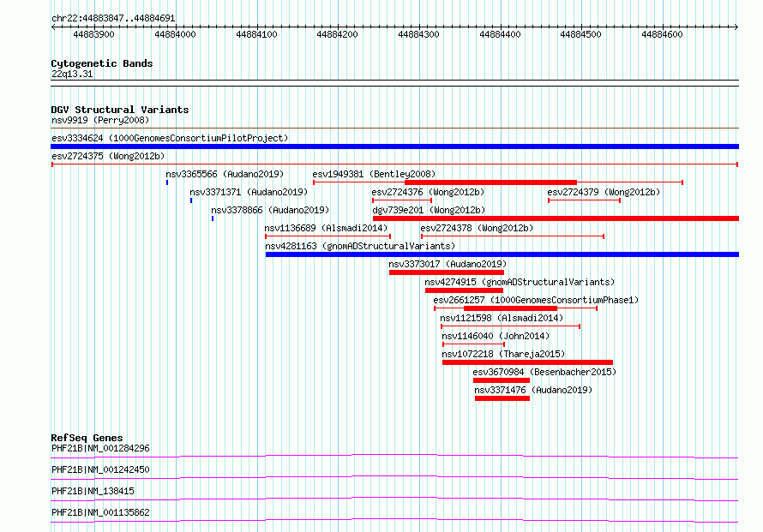The width and height of the screenshot is (763, 532).
Task: Select nsv3373017 (Audano2019) label
Action: pyautogui.click(x=448, y=264)
